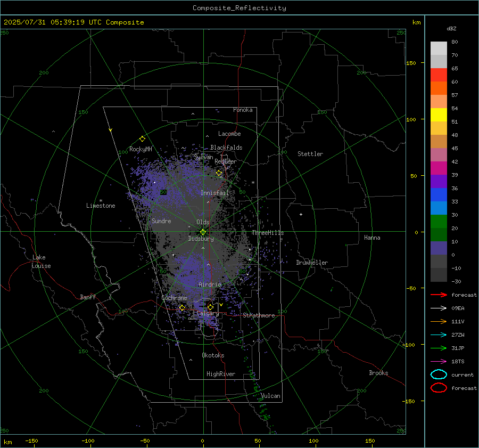Select the 0 dBZ slate-blue color swatch
479x448 pixels.
[439, 248]
